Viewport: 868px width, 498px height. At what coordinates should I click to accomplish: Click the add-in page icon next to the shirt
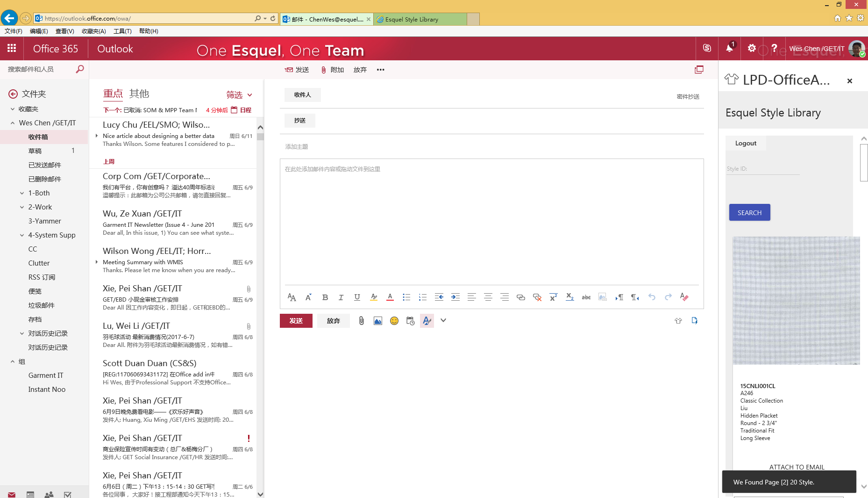tap(695, 321)
